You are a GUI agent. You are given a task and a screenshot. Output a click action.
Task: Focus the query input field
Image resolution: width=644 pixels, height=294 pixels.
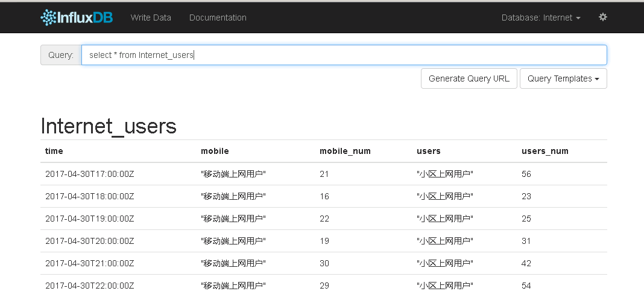coord(344,55)
